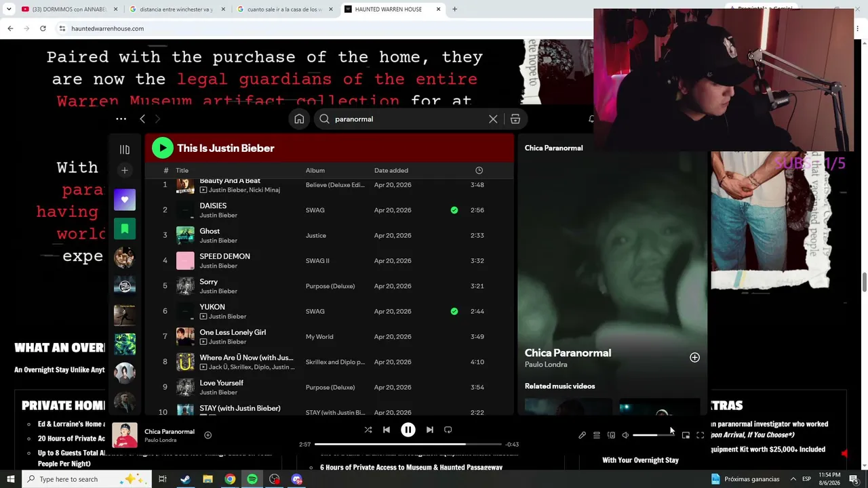Reload the hauntedwarrenhouse.com page
The height and width of the screenshot is (488, 868).
tap(43, 28)
